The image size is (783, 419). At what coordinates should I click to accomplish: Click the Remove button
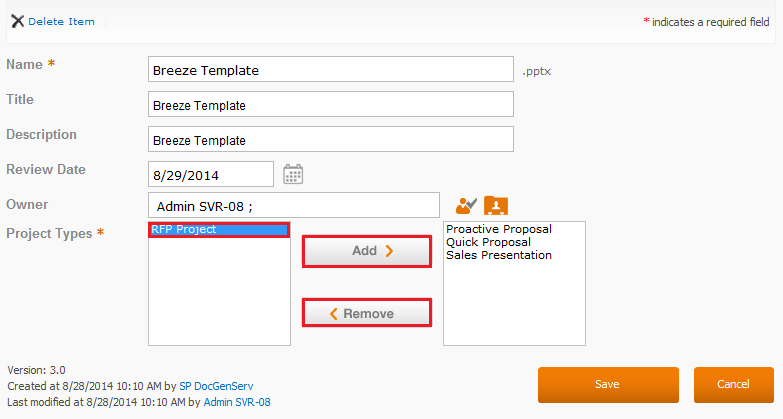tap(367, 313)
